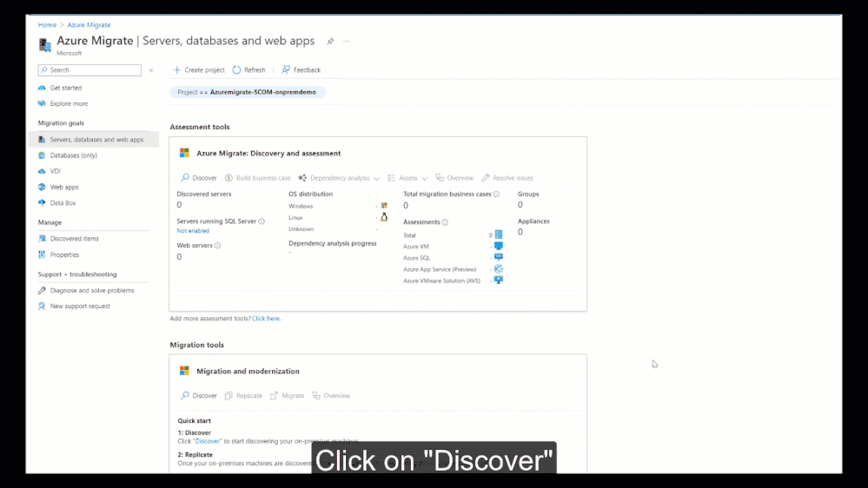Click 'Click here' to add assessment tools

[266, 319]
